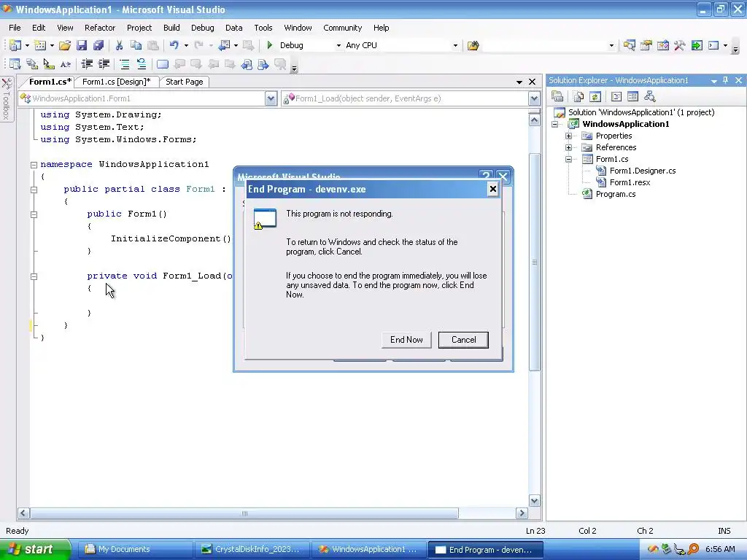Screen dimensions: 747x560
Task: Click the editor's horizontal scrollbar thumb
Action: [244, 513]
